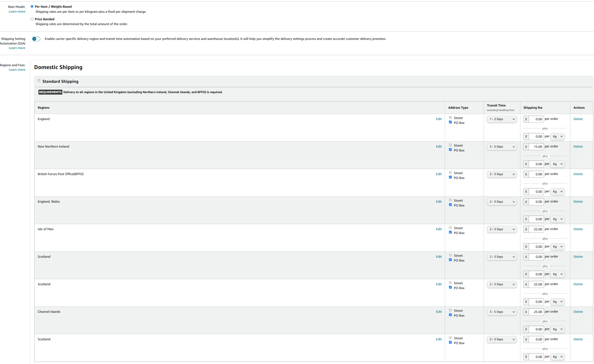Open Isle of Man transit time dropdown
This screenshot has width=594, height=364.
coord(502,229)
